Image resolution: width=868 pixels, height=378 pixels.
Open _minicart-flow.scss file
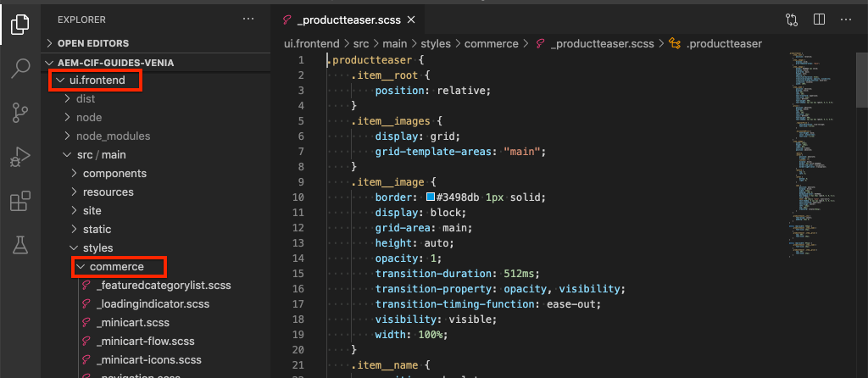click(145, 341)
